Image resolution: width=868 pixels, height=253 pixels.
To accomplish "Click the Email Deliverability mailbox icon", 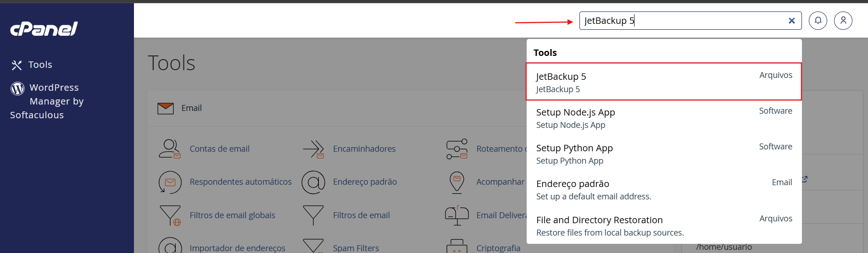I will pyautogui.click(x=457, y=215).
